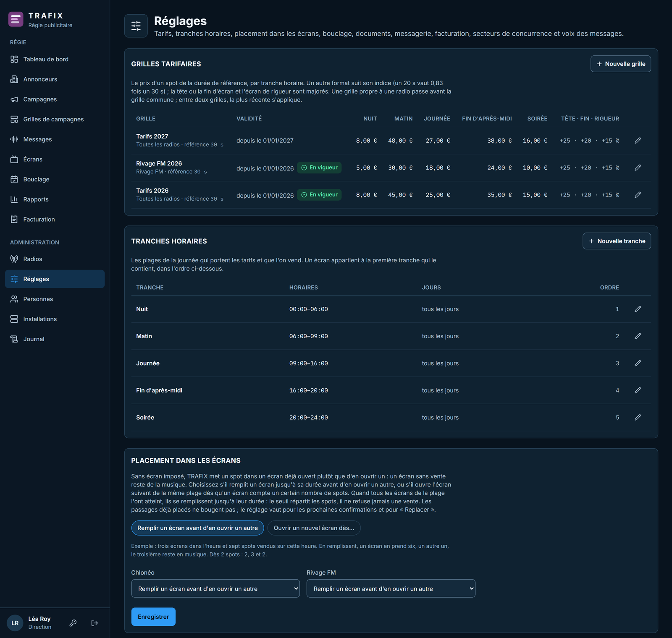Edit the Nuit time slot pencil icon

(638, 309)
